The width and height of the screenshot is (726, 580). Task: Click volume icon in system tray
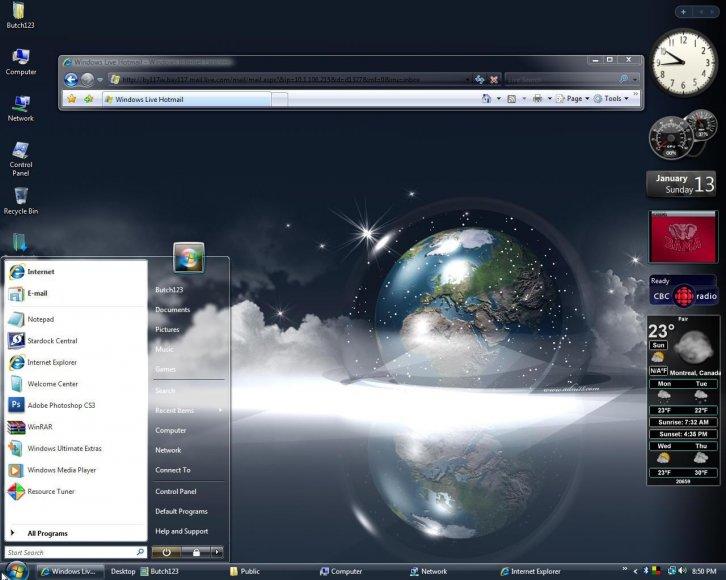[682, 571]
